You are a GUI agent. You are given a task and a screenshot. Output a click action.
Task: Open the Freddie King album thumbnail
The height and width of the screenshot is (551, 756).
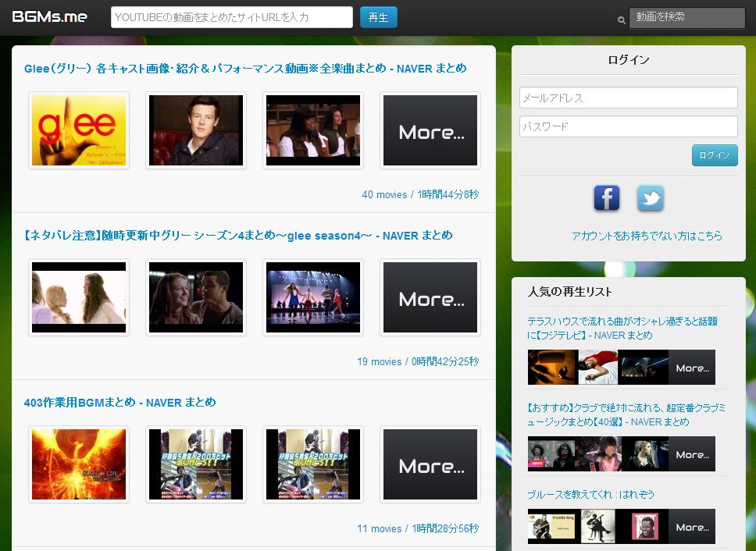point(552,527)
